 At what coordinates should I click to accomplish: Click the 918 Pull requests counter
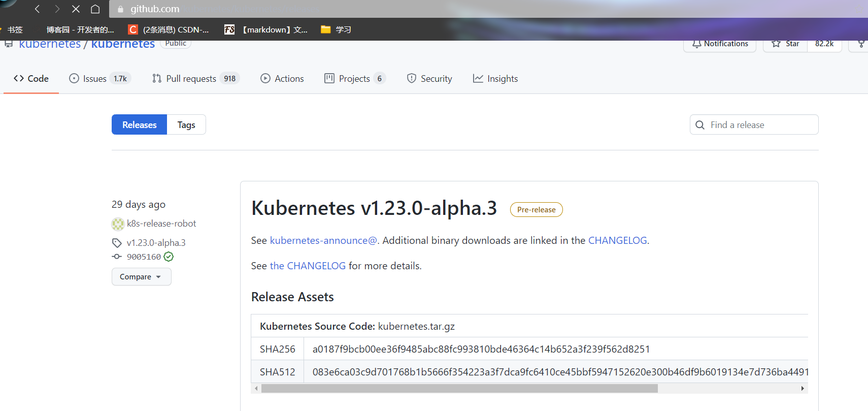pos(230,78)
